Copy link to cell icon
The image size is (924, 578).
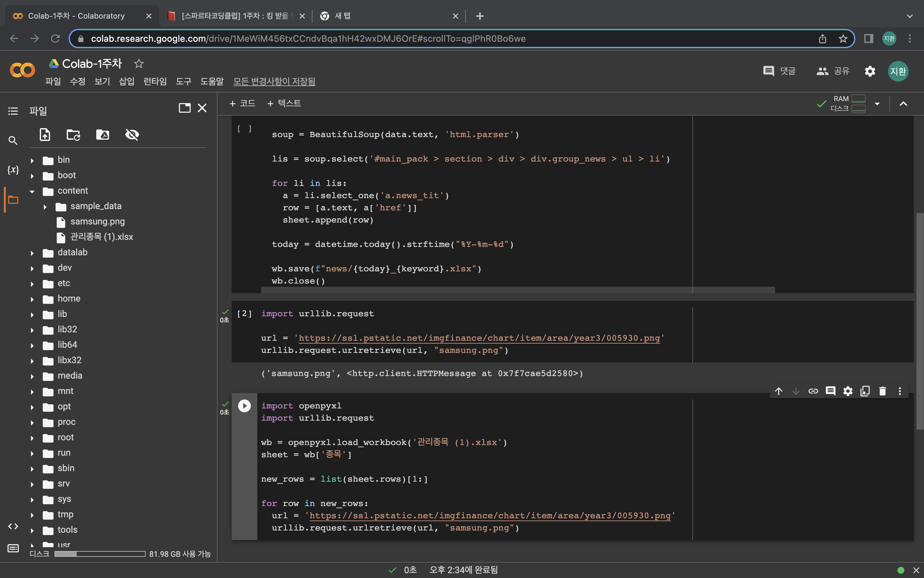pos(813,391)
